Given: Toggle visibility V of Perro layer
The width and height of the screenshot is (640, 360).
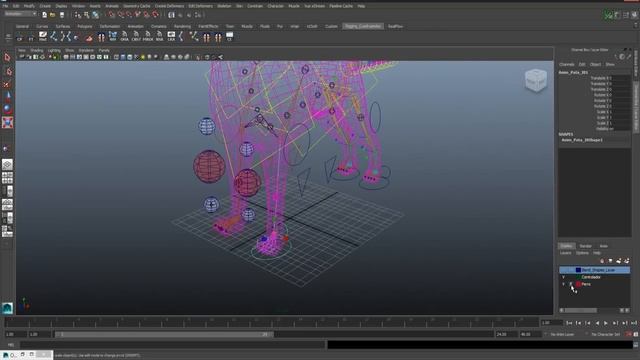Looking at the screenshot, I should click(564, 284).
